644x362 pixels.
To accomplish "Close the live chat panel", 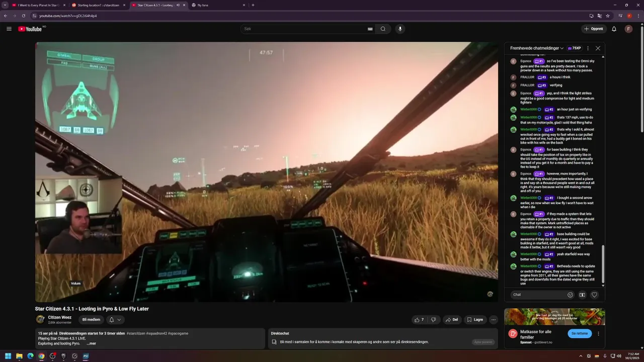I will click(598, 48).
